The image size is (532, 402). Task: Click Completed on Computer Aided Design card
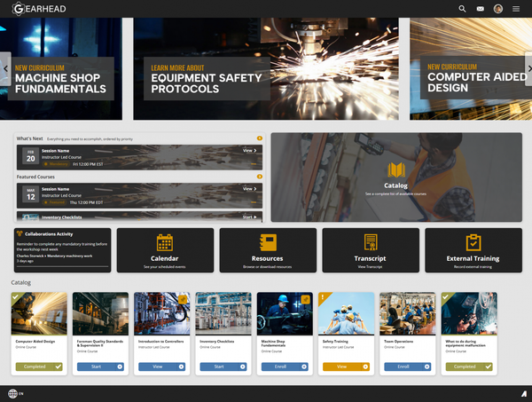click(39, 367)
